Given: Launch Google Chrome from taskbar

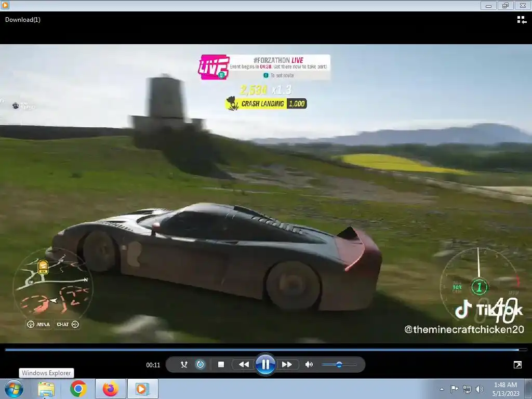Looking at the screenshot, I should point(78,389).
